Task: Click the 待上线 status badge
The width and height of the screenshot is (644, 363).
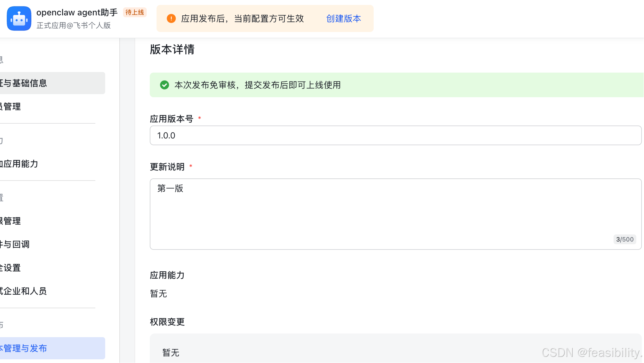Action: (135, 12)
